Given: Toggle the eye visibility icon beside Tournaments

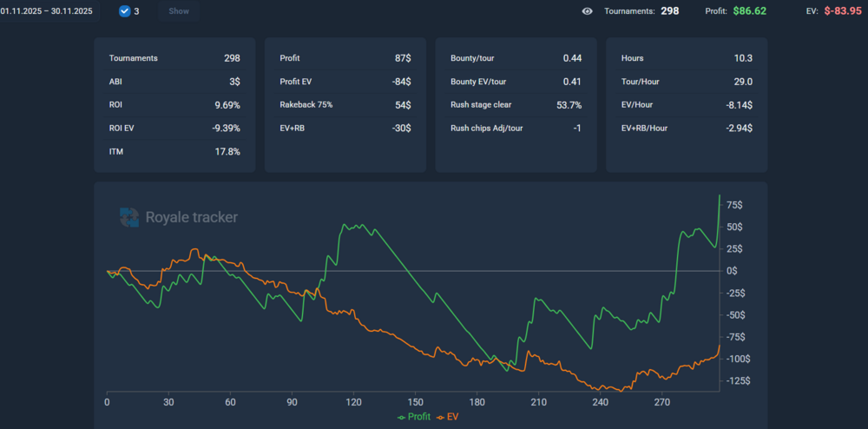Looking at the screenshot, I should 588,11.
